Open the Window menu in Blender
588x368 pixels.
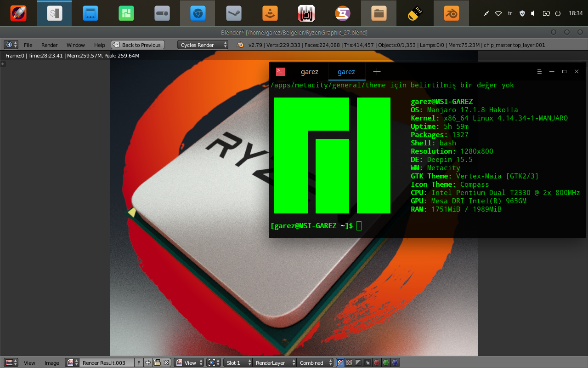click(76, 45)
